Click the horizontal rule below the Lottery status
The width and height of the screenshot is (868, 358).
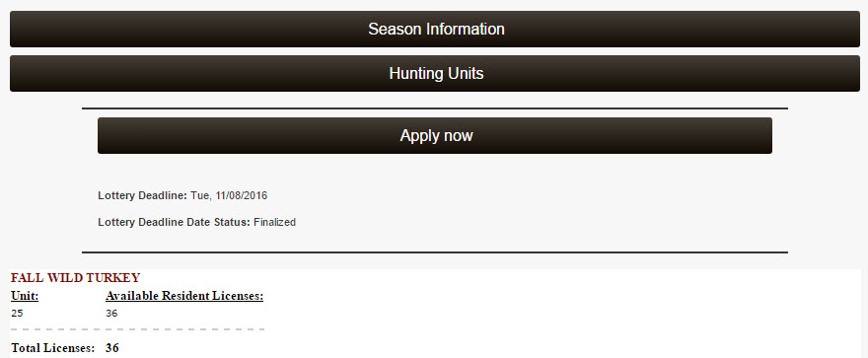(x=435, y=252)
